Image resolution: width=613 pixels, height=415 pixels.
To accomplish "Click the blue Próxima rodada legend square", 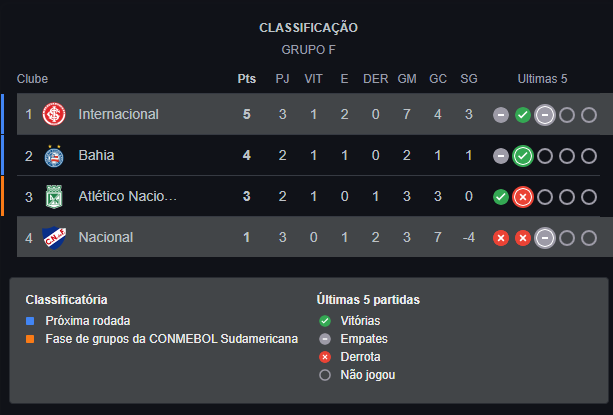I will coord(30,321).
